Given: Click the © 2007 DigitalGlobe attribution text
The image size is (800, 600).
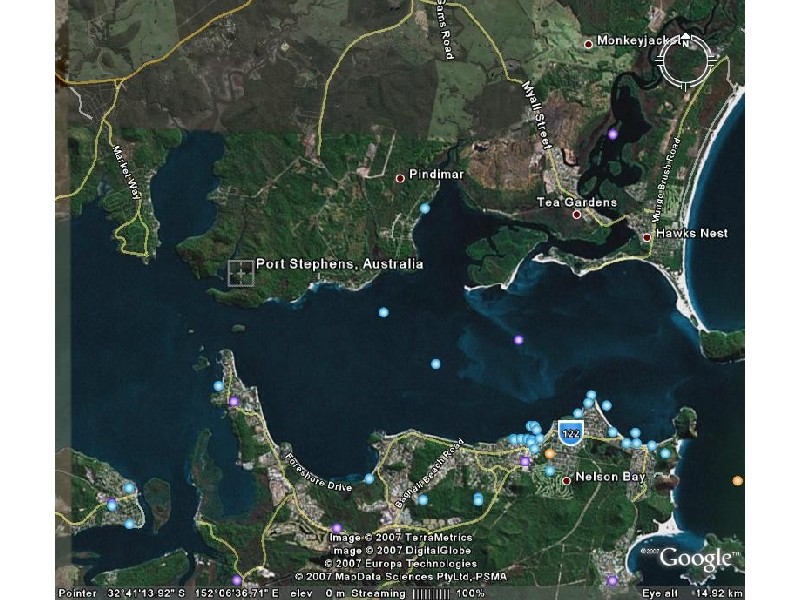Looking at the screenshot, I should click(402, 551).
